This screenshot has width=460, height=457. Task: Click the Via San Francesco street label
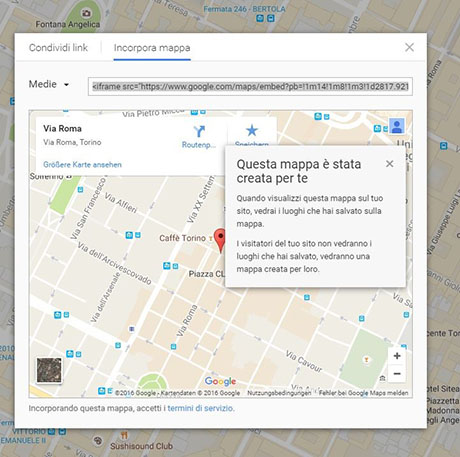tap(88, 208)
